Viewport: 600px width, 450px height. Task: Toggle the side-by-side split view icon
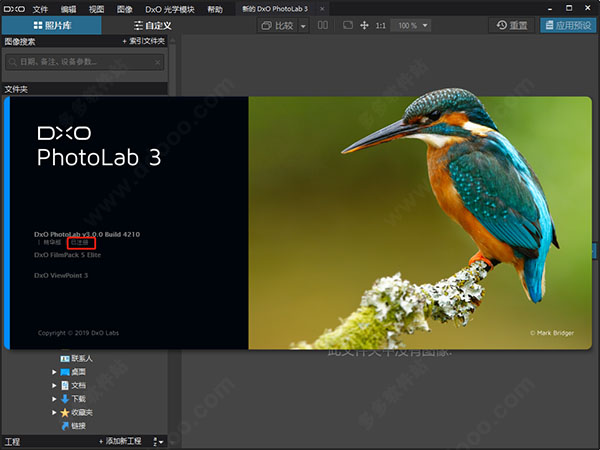323,25
